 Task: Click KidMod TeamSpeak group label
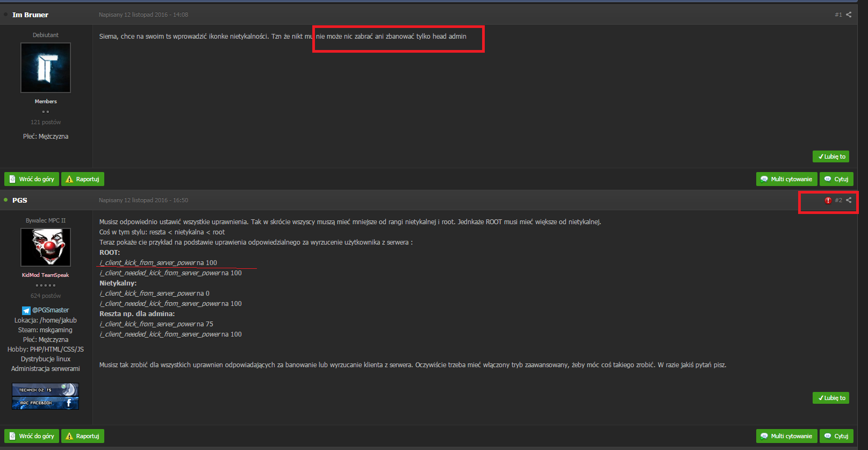(x=46, y=275)
